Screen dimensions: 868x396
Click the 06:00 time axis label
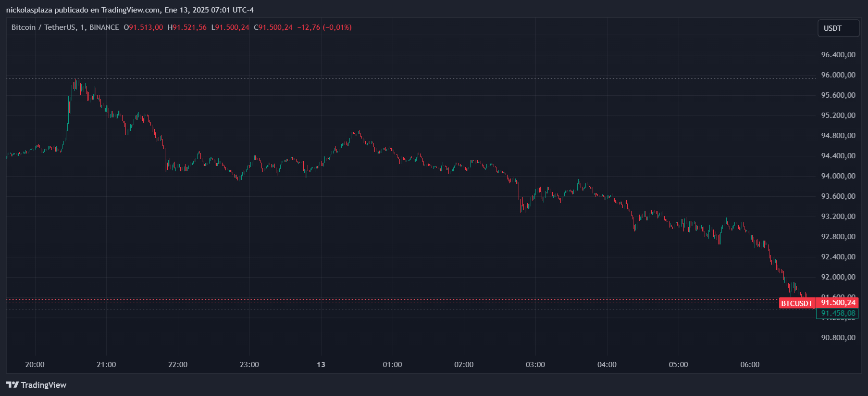[x=750, y=365]
